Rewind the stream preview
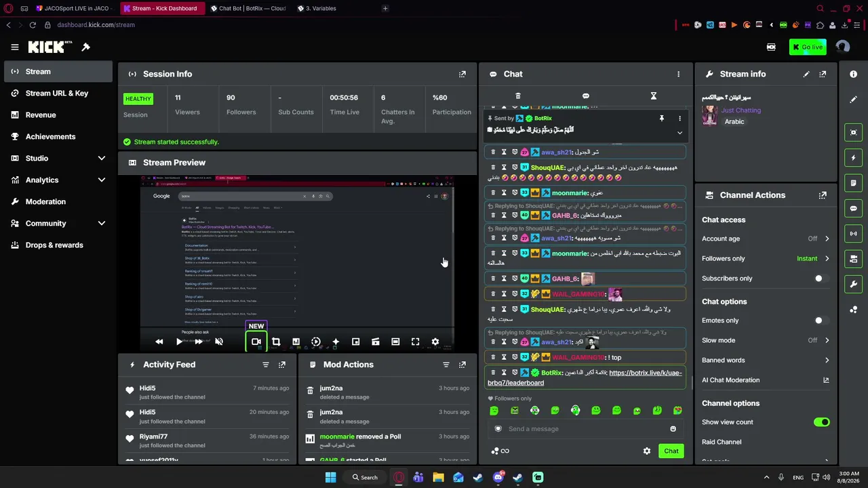Image resolution: width=868 pixels, height=488 pixels. (x=159, y=342)
